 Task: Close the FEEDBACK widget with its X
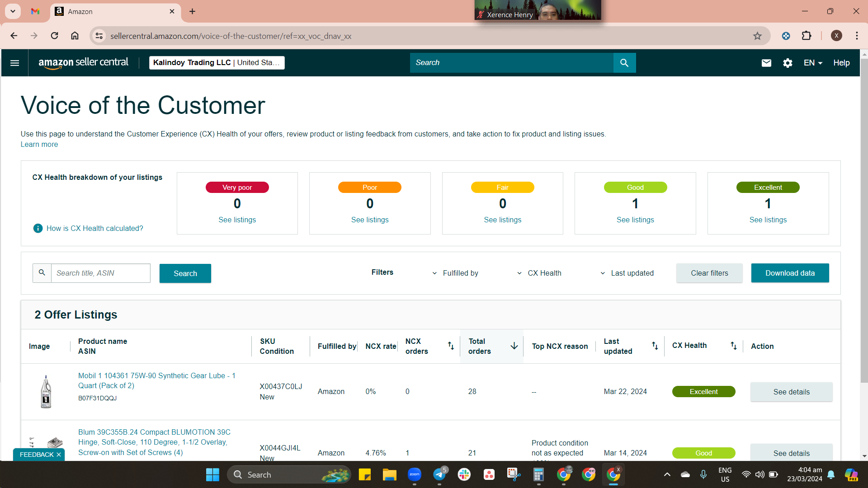pos(59,455)
